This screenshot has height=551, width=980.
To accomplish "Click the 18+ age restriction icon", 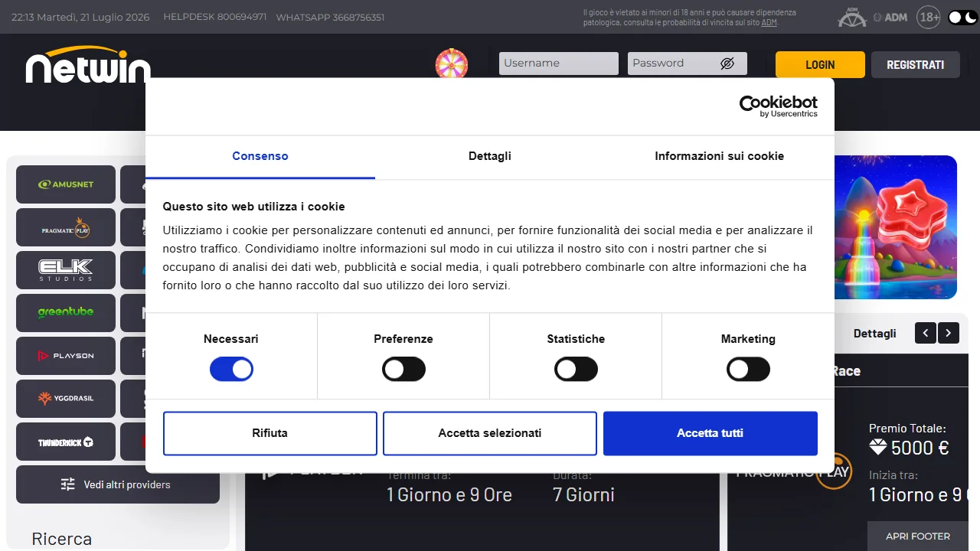I will [x=929, y=17].
